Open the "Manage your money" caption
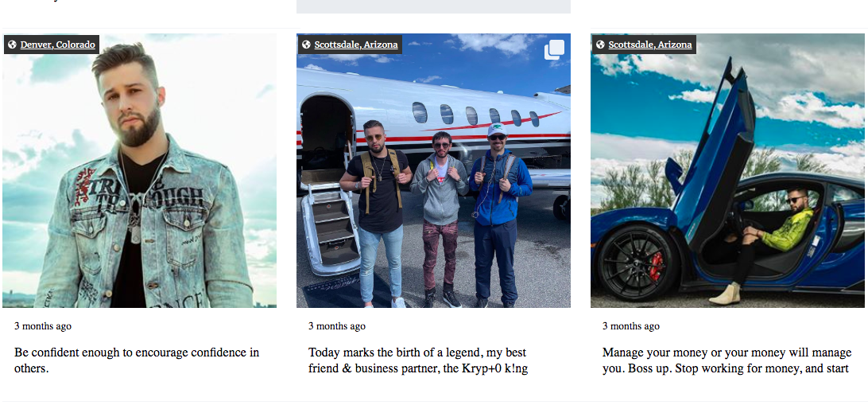The height and width of the screenshot is (405, 868). pyautogui.click(x=727, y=360)
